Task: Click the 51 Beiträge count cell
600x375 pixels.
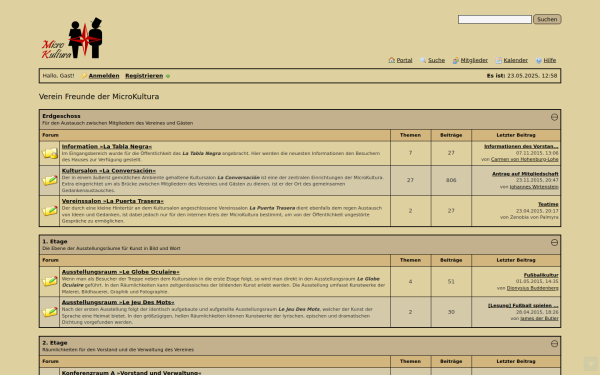Action: point(451,281)
